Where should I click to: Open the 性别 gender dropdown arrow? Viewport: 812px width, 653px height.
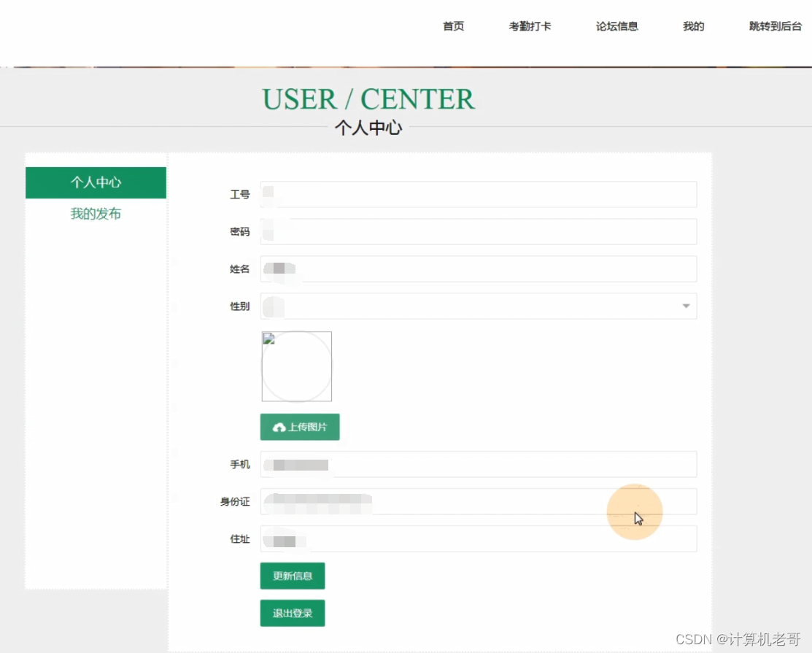[x=684, y=306]
